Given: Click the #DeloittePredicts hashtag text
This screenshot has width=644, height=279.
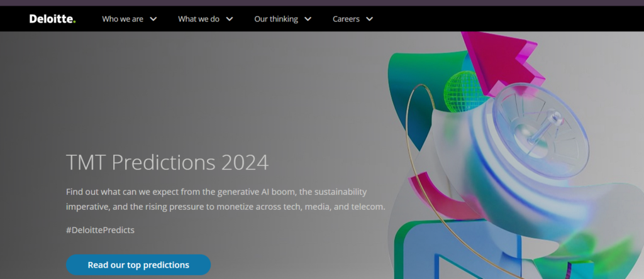Looking at the screenshot, I should [x=100, y=230].
